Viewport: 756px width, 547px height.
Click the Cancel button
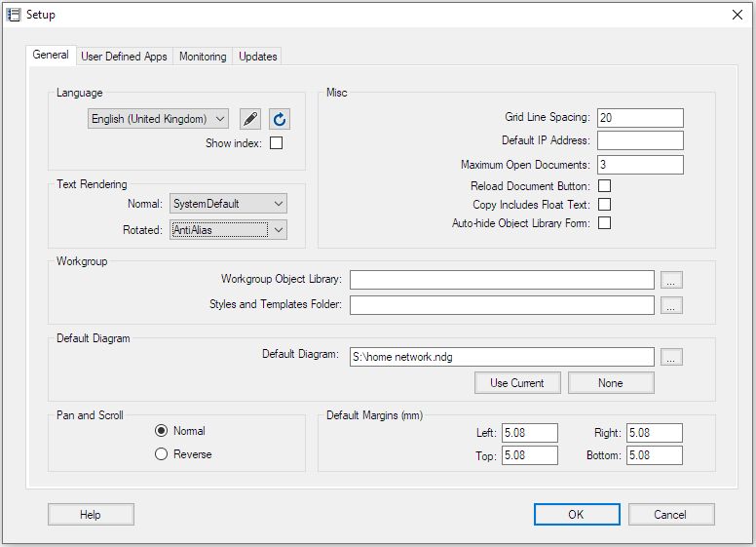[671, 515]
